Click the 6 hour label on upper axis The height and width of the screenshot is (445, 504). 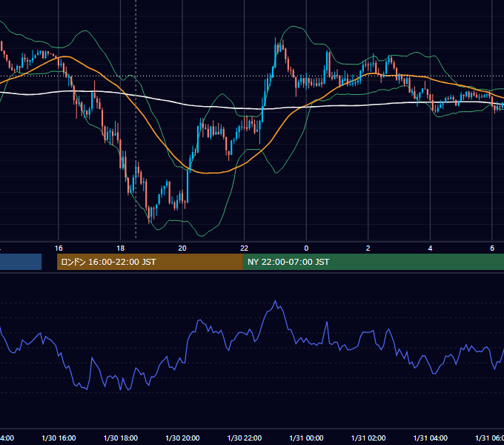tap(492, 248)
